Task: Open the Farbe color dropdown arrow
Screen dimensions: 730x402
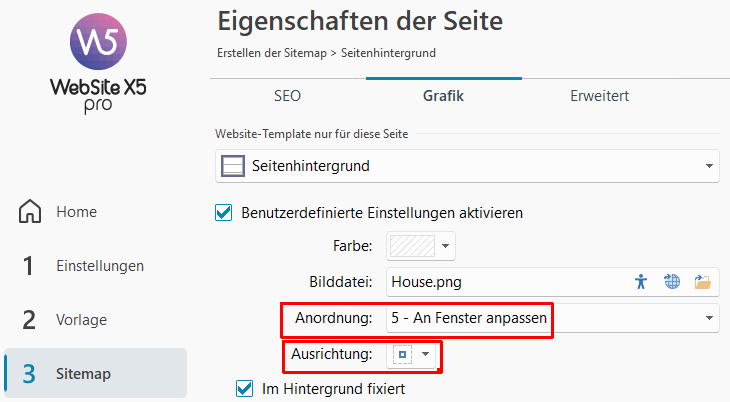Action: [x=444, y=245]
